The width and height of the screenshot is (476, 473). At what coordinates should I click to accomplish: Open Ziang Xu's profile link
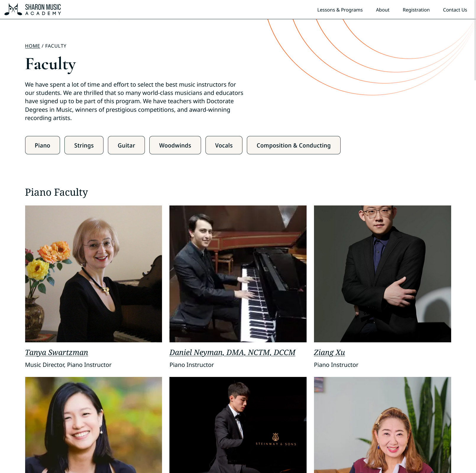point(329,352)
